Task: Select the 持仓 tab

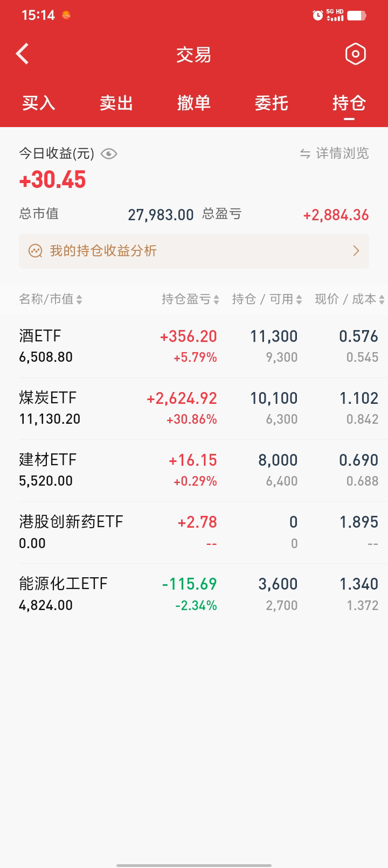Action: point(349,103)
